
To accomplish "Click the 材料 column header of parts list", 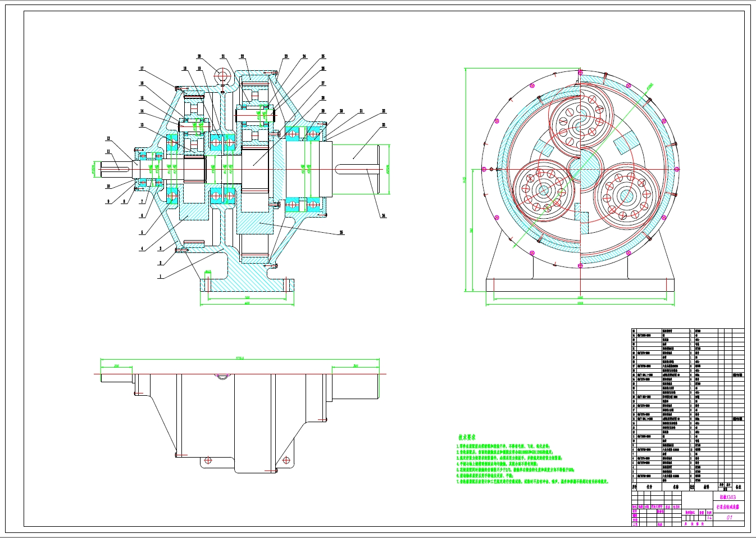I will tap(705, 487).
